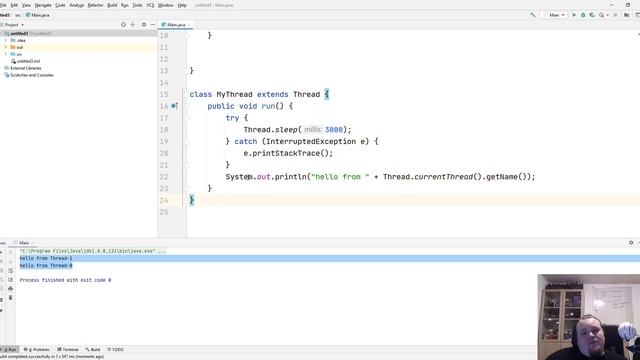Click "Process finished with exit code 0" text
Screen dimensions: 640x360
click(x=65, y=280)
